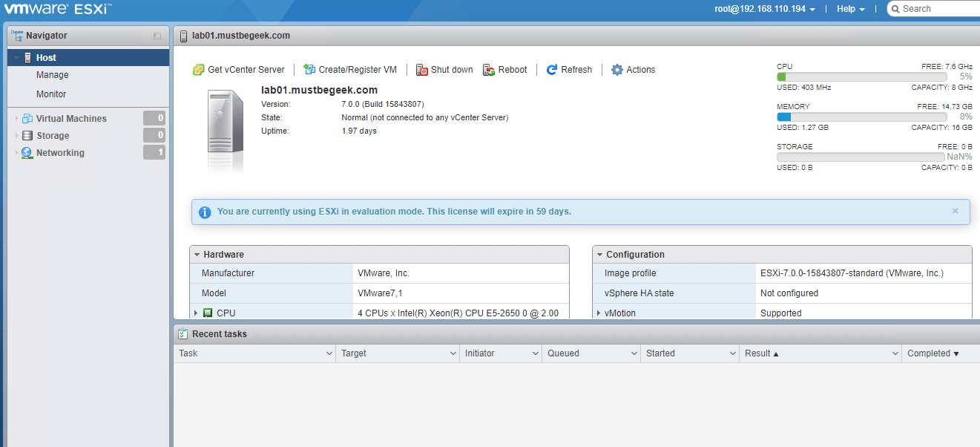Open the Get vCenter Server tool

[x=239, y=69]
